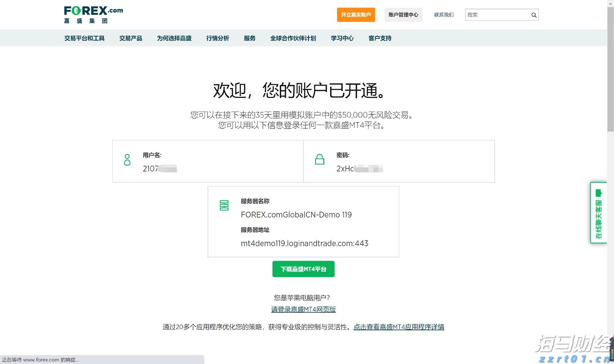Select the 行情分析 navigation item
Viewport: 614px width, 364px height.
217,38
